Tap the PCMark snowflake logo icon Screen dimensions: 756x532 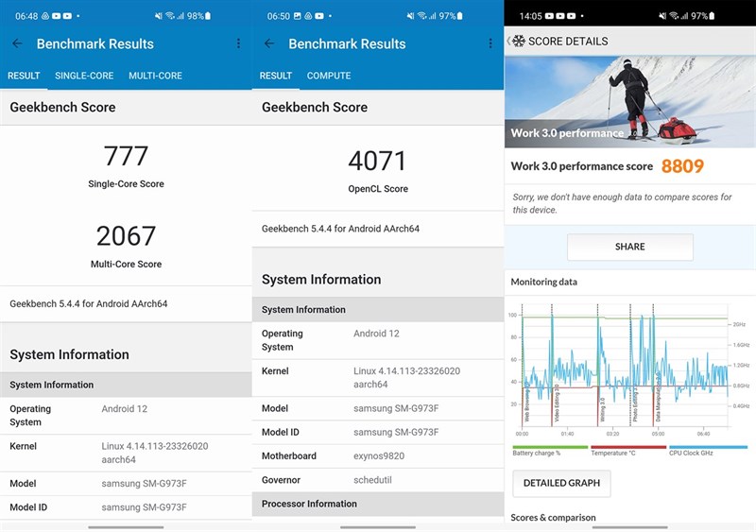(519, 41)
